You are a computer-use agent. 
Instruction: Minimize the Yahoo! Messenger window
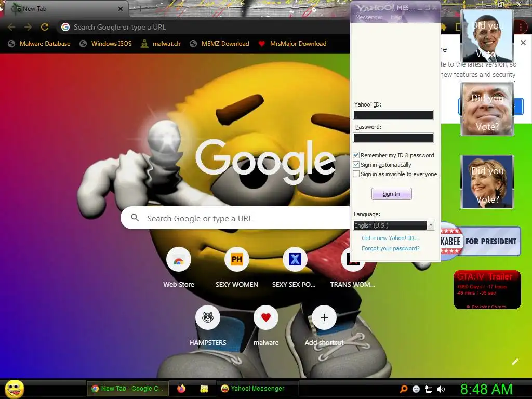point(420,7)
